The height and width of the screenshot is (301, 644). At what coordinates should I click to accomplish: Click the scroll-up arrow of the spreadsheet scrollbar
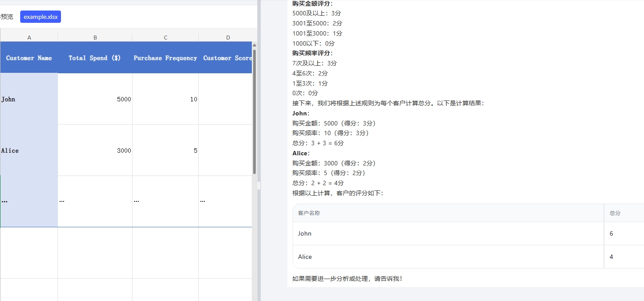pyautogui.click(x=254, y=45)
